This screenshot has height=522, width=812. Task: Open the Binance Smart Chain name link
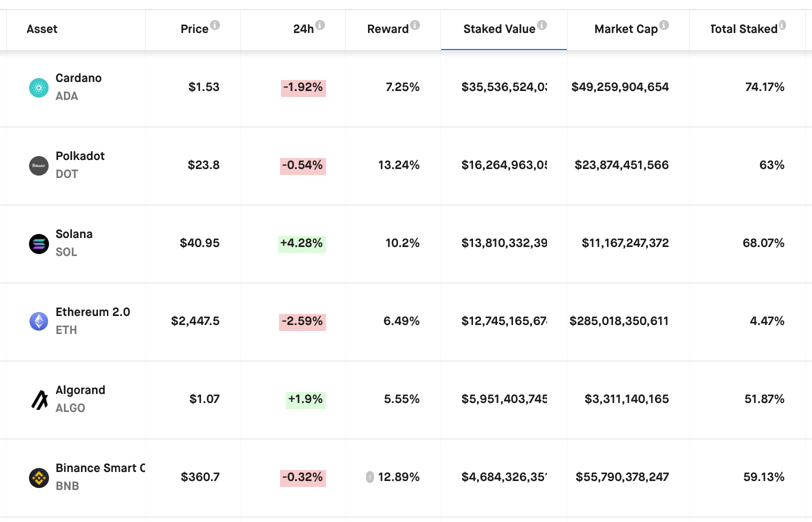[x=100, y=468]
